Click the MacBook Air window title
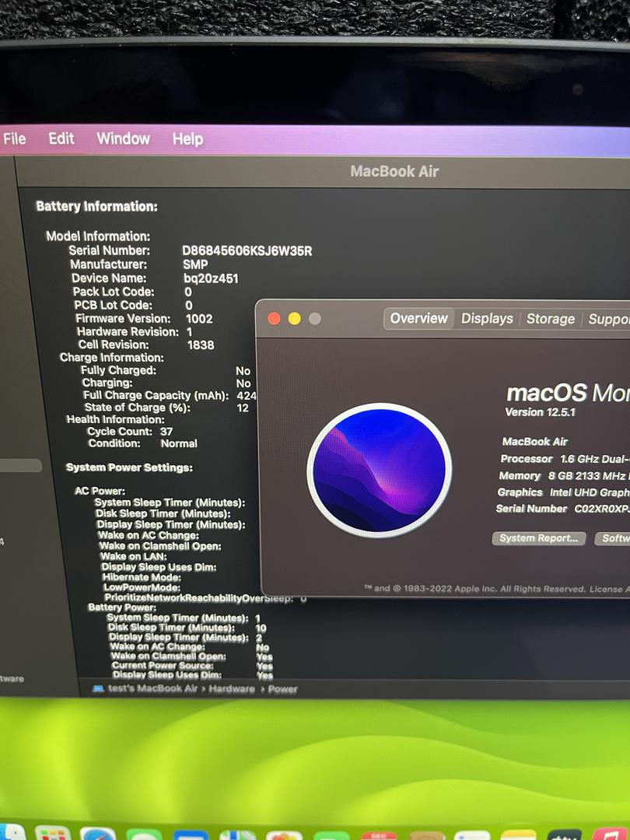This screenshot has width=630, height=840. click(x=394, y=171)
